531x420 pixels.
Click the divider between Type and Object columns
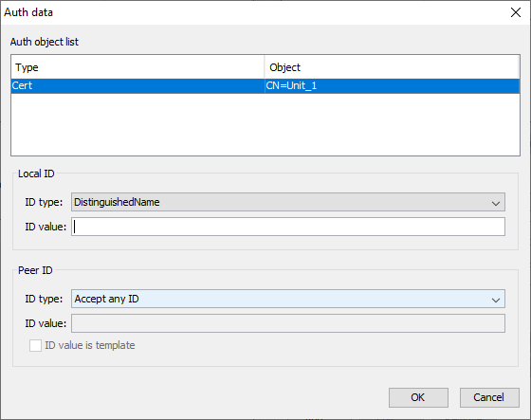(x=265, y=67)
